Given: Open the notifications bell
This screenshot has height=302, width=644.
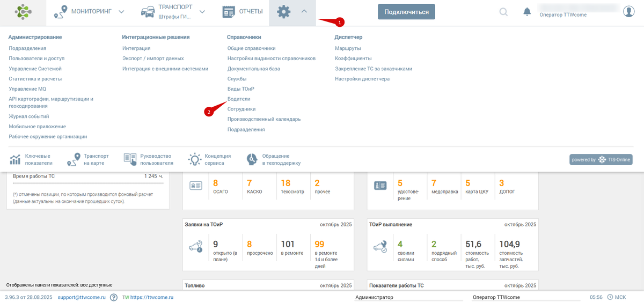Looking at the screenshot, I should pos(527,12).
